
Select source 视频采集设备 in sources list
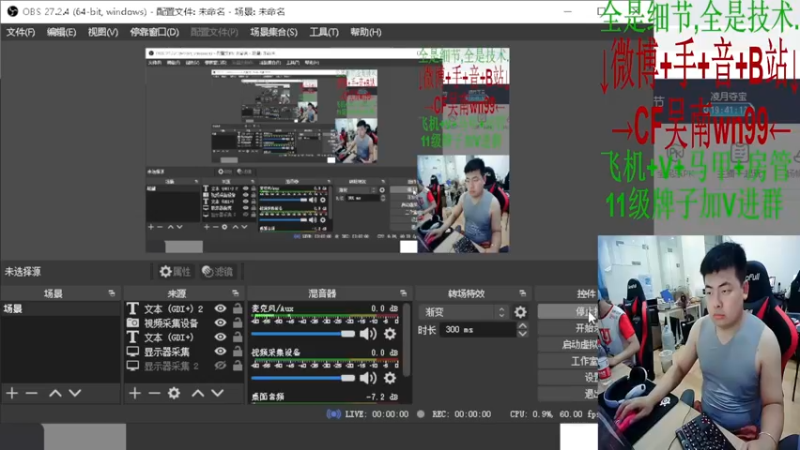170,323
